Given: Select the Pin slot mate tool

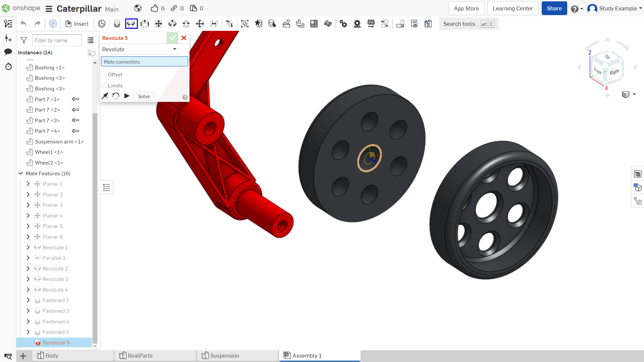Looking at the screenshot, I should tap(186, 24).
